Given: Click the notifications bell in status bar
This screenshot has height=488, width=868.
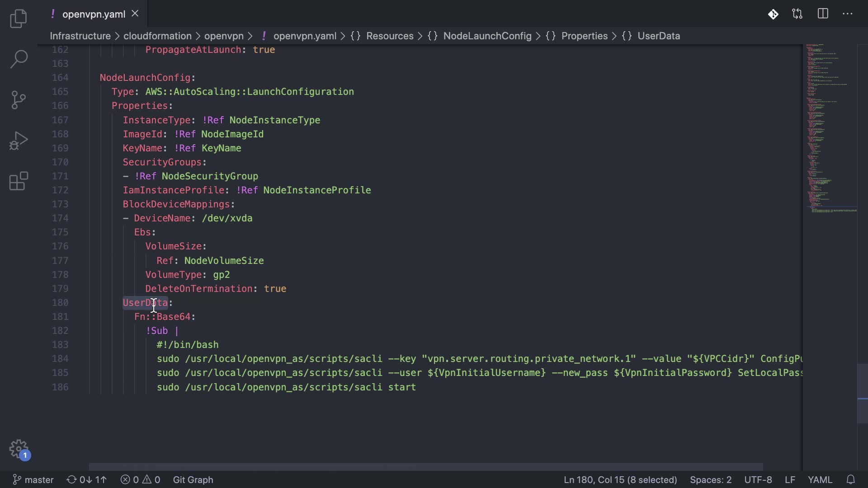Looking at the screenshot, I should point(850,479).
